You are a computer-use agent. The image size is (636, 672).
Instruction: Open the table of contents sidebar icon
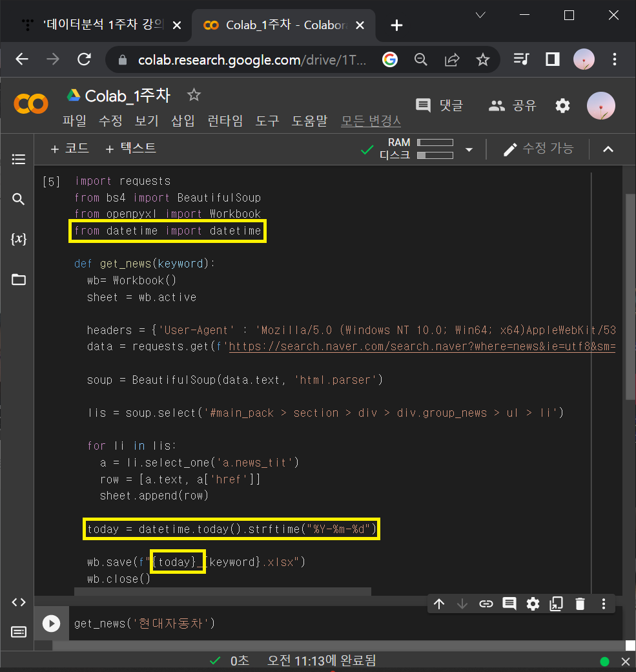19,160
